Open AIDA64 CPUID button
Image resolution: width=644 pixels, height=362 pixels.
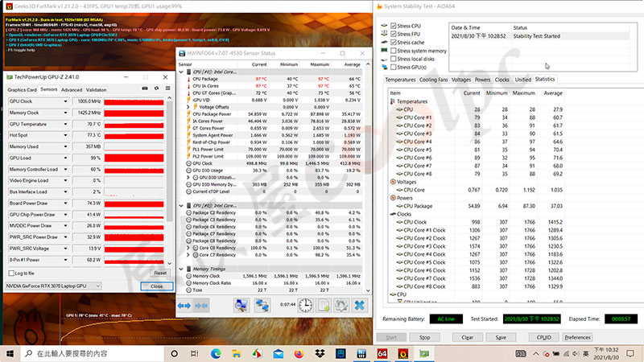(543, 337)
